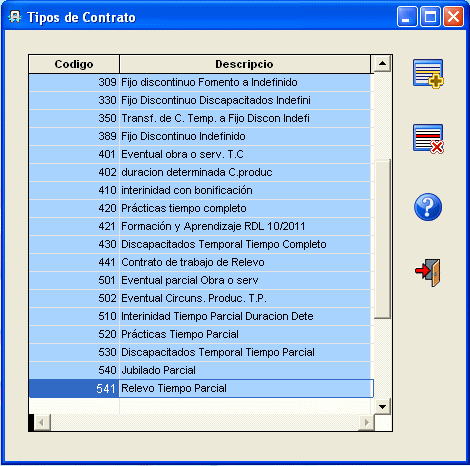Select code 502 Eventual Circuns. Produc. T.P.
The image size is (470, 466).
click(x=200, y=298)
